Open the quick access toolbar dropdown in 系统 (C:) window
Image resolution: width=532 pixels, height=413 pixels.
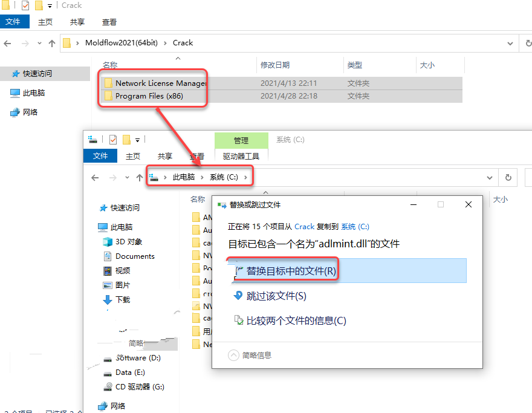137,140
